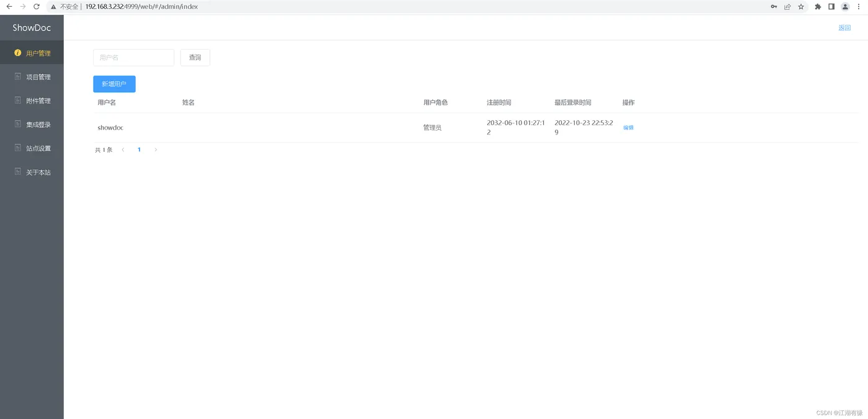Open 关于本站 in the sidebar
868x419 pixels.
coord(32,172)
